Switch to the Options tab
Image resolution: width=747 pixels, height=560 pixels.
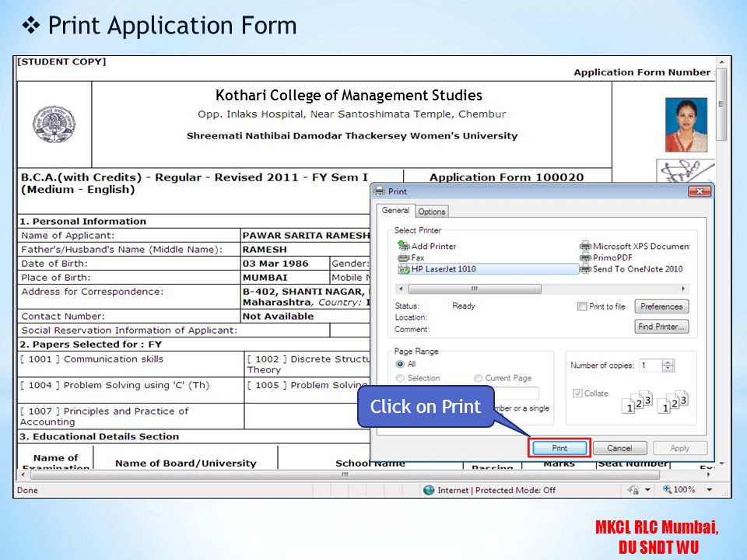(x=432, y=212)
